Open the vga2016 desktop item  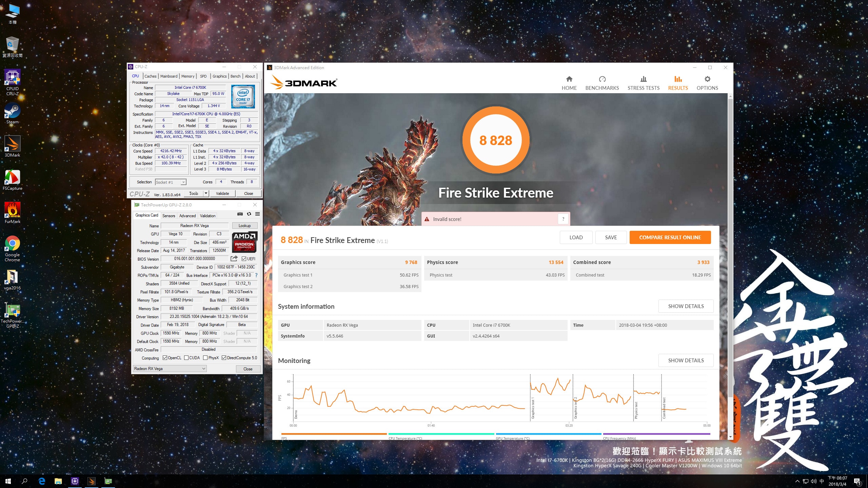click(13, 280)
